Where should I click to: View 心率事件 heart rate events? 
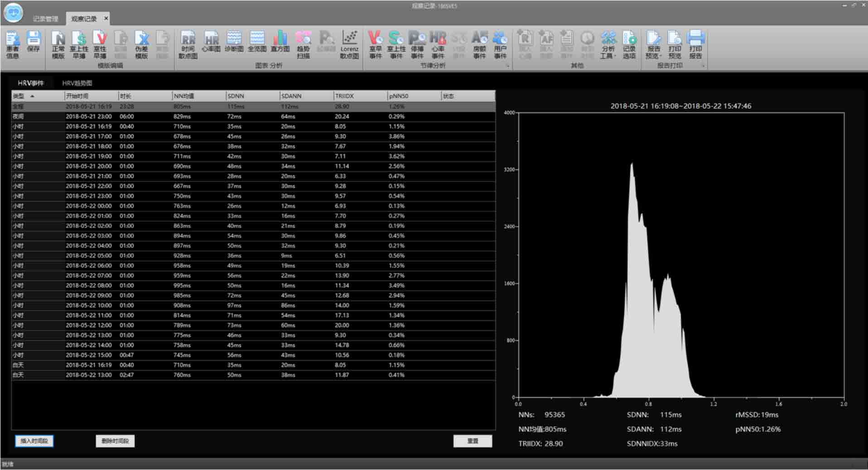point(438,44)
